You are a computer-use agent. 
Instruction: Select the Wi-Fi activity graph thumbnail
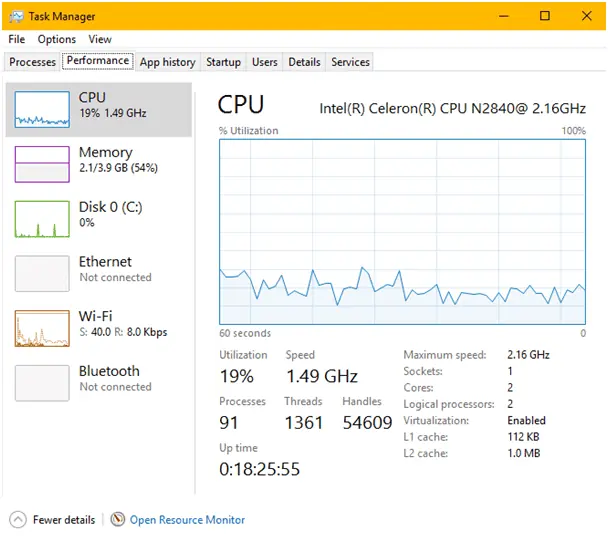click(42, 328)
